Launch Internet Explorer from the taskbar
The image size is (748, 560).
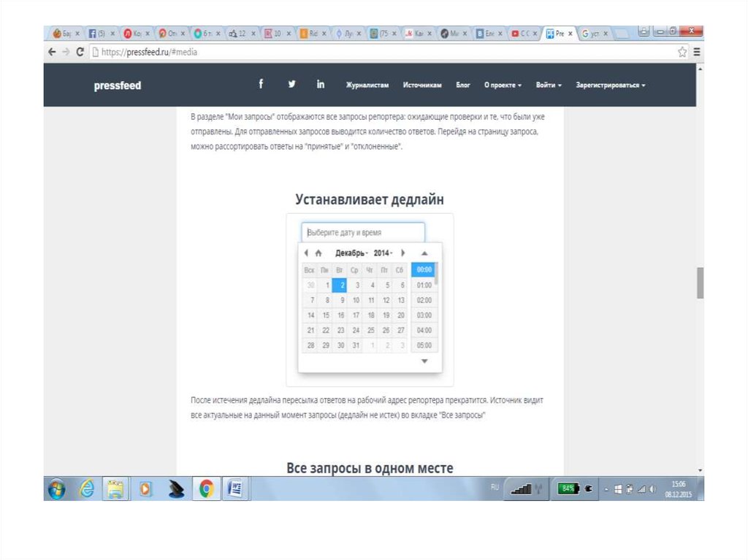click(x=87, y=489)
